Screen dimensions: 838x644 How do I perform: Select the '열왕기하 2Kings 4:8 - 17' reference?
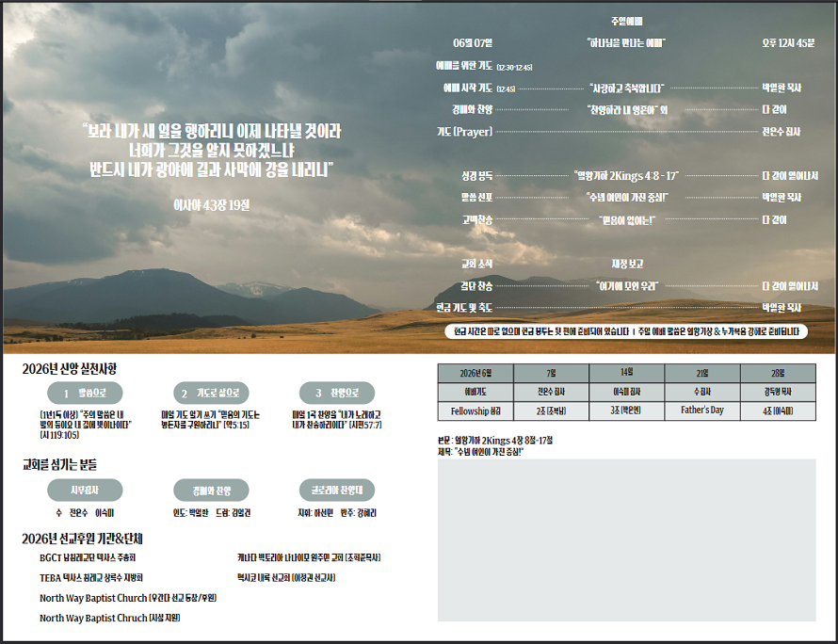tap(626, 176)
